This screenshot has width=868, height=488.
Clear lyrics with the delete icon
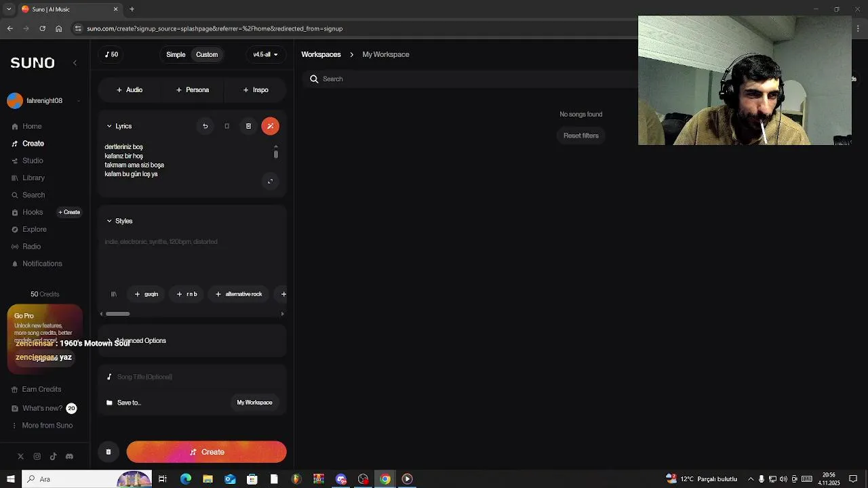tap(248, 126)
